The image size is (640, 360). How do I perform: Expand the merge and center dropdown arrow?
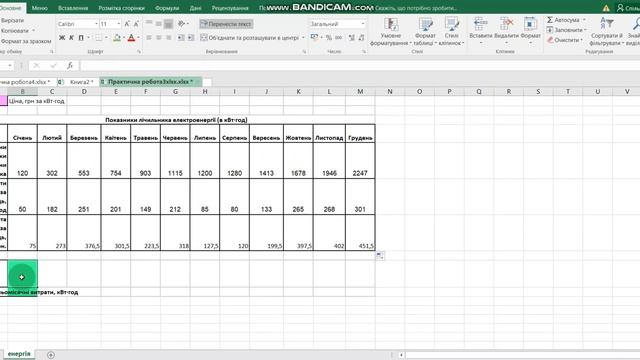click(x=303, y=38)
